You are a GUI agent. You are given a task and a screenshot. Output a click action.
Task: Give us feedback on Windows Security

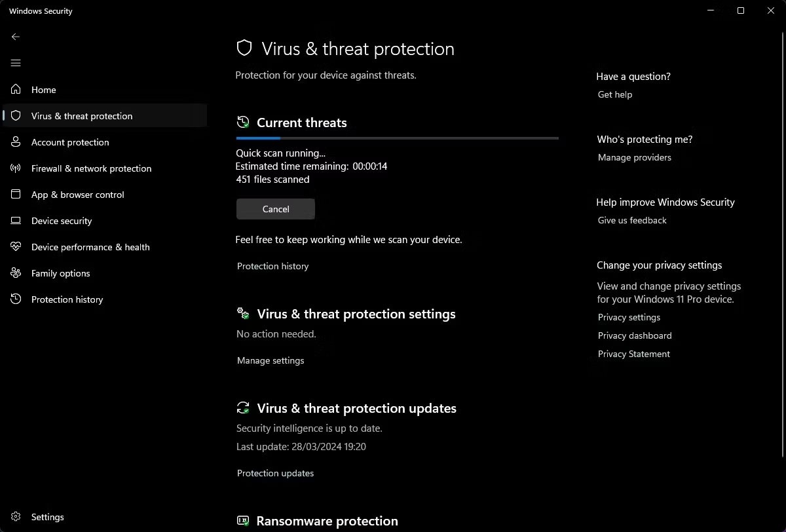[631, 220]
